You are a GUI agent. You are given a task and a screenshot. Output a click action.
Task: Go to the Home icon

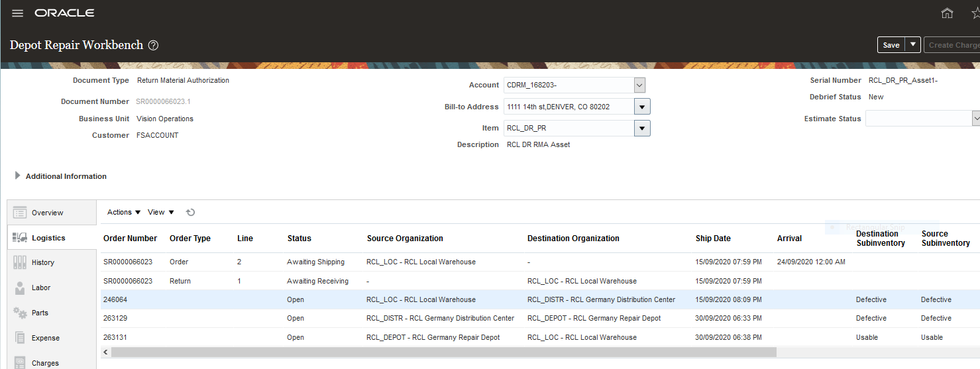(947, 13)
